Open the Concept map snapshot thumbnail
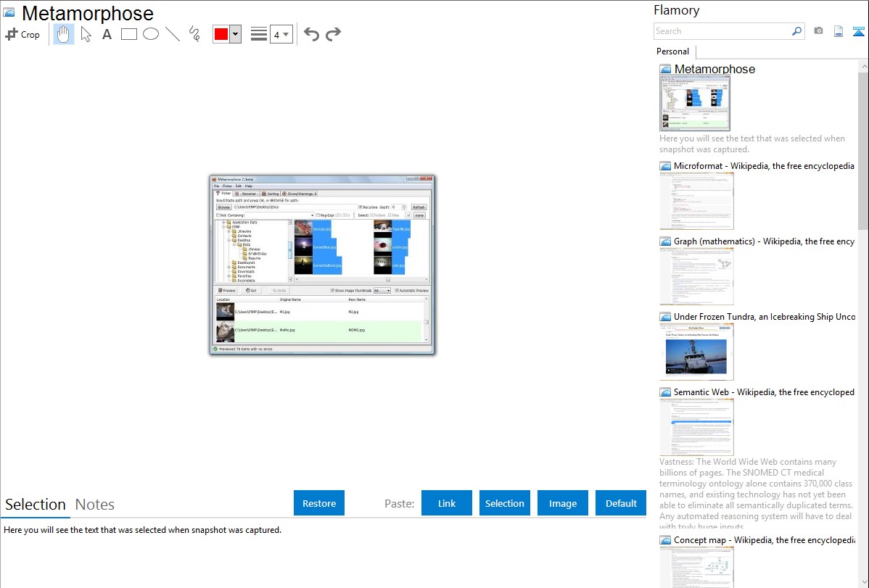The width and height of the screenshot is (869, 588). [x=696, y=568]
